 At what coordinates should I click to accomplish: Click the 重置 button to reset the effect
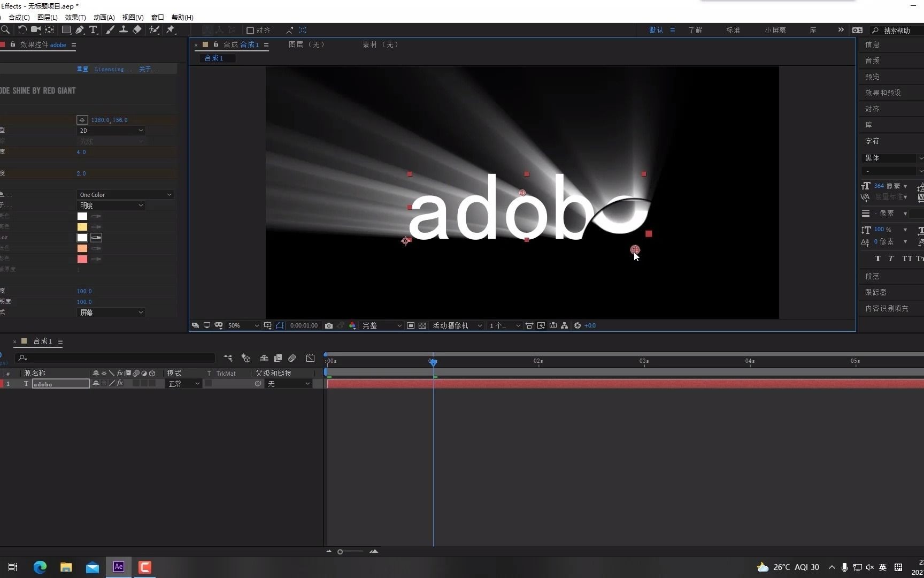[x=82, y=69]
